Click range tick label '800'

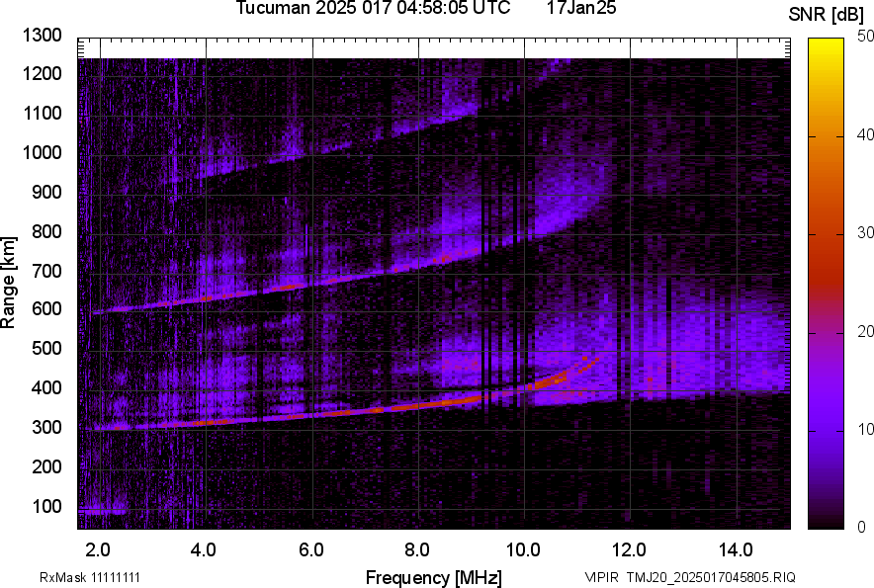click(46, 230)
